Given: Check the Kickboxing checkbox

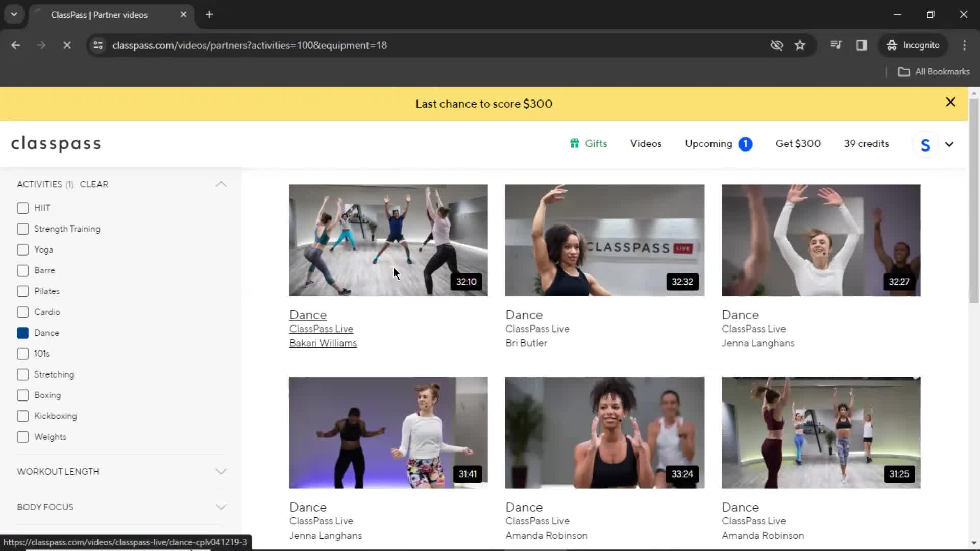Looking at the screenshot, I should [x=22, y=416].
